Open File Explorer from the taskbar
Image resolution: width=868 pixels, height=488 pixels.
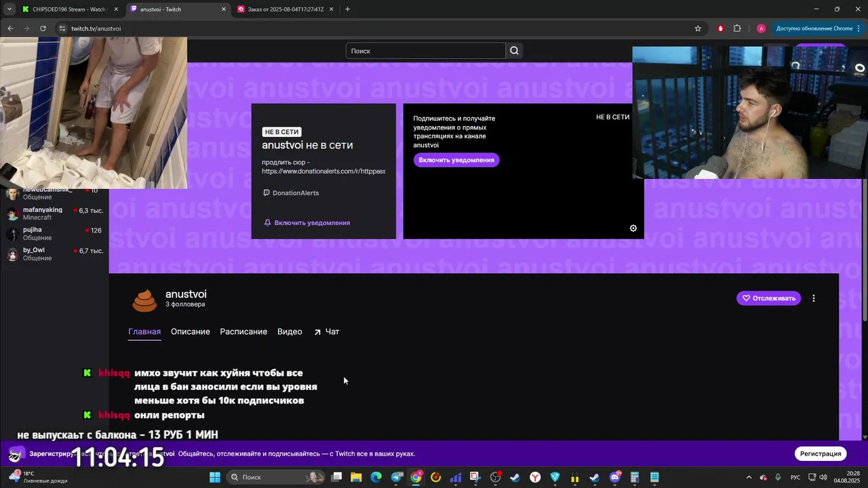coord(356,477)
